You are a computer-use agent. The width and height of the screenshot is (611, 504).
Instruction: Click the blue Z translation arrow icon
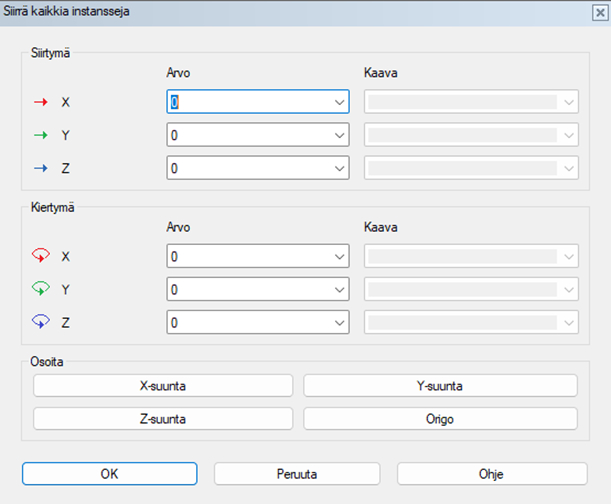(41, 169)
